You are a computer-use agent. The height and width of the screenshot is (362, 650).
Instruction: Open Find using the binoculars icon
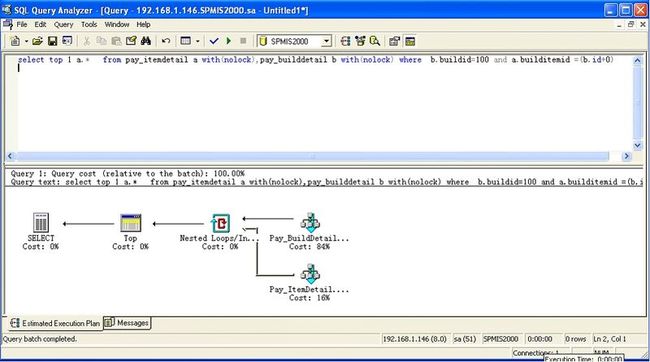click(x=146, y=41)
